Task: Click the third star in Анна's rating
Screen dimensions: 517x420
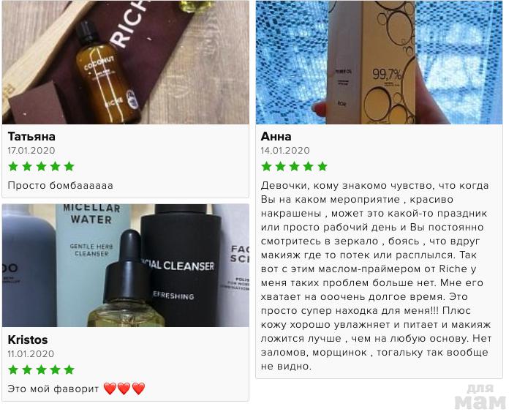Action: pos(294,166)
